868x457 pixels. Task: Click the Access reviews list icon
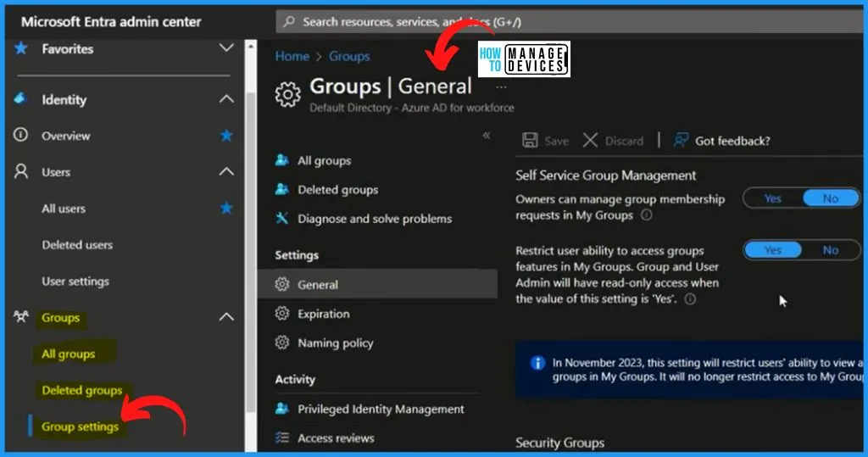(282, 437)
